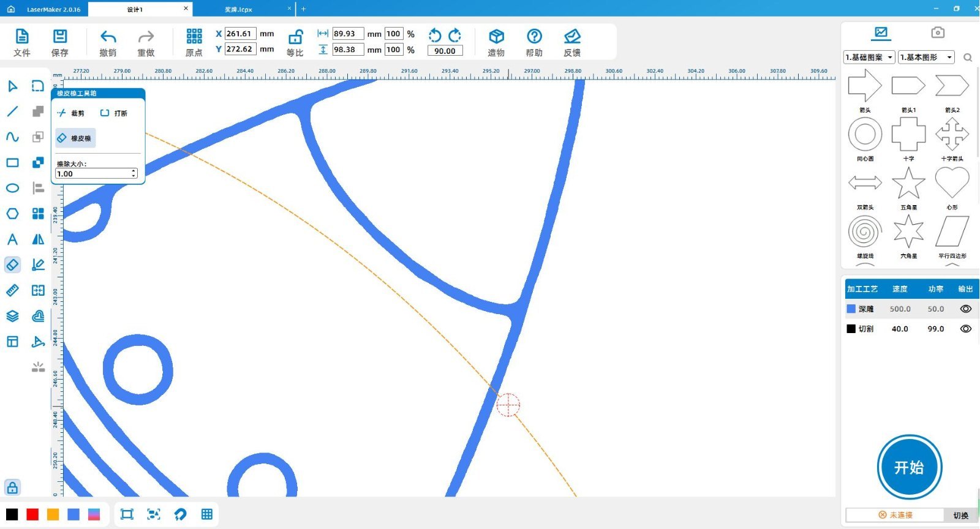Select the text tool in left toolbar

tap(12, 239)
